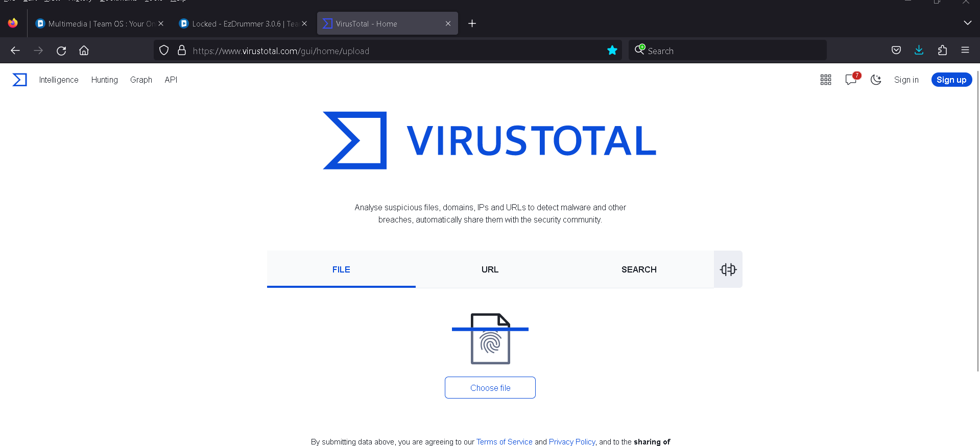This screenshot has width=980, height=446.
Task: Click the browser Search box
Action: (728, 51)
